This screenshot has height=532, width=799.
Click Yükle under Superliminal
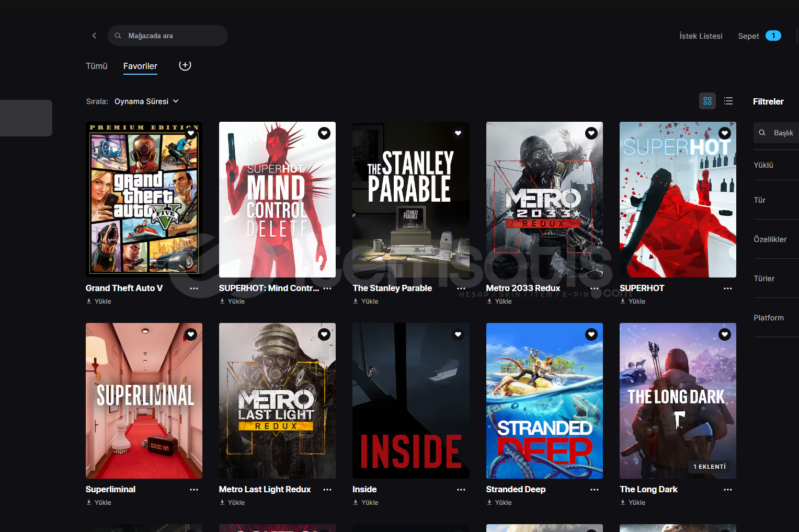tap(99, 503)
